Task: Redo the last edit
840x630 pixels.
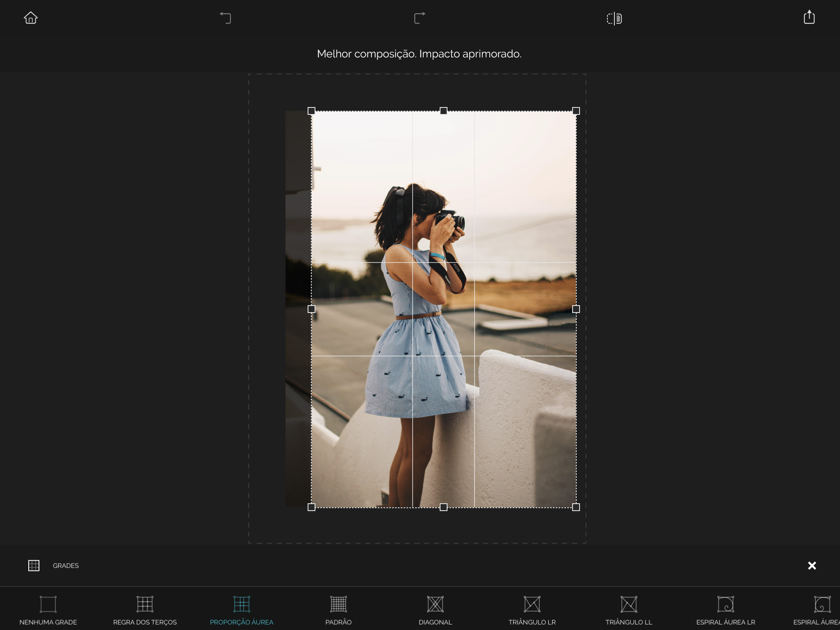Action: [x=419, y=18]
